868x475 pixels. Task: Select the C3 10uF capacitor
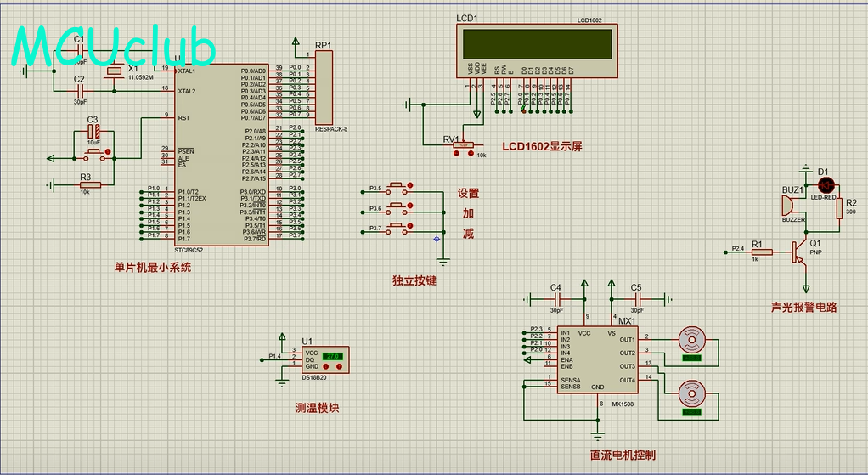pyautogui.click(x=94, y=133)
